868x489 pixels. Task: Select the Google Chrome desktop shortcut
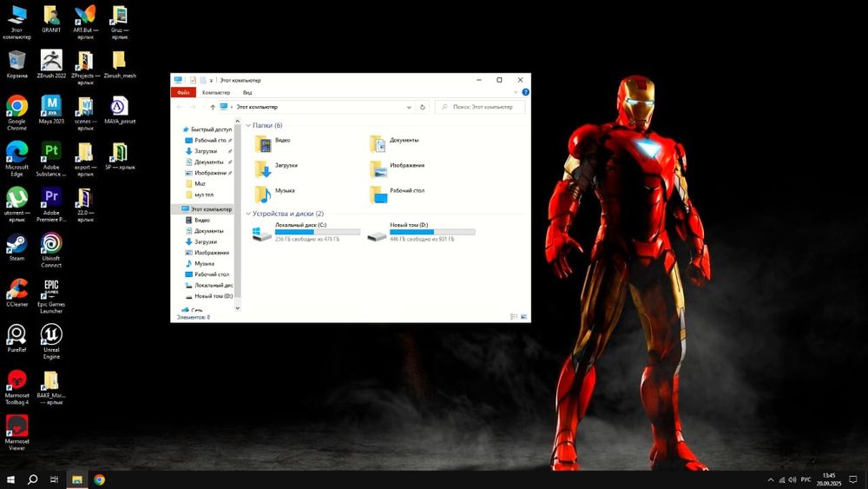tap(16, 112)
